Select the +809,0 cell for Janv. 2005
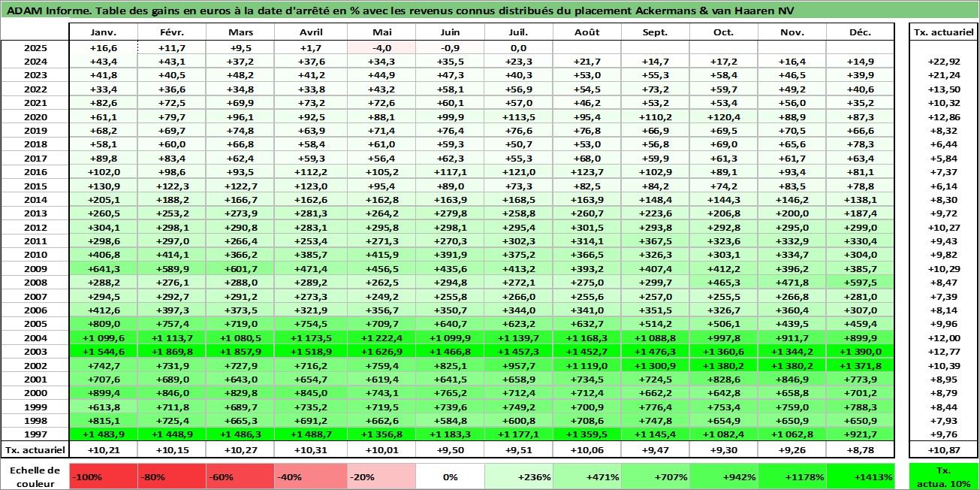This screenshot has height=490, width=980. (103, 324)
